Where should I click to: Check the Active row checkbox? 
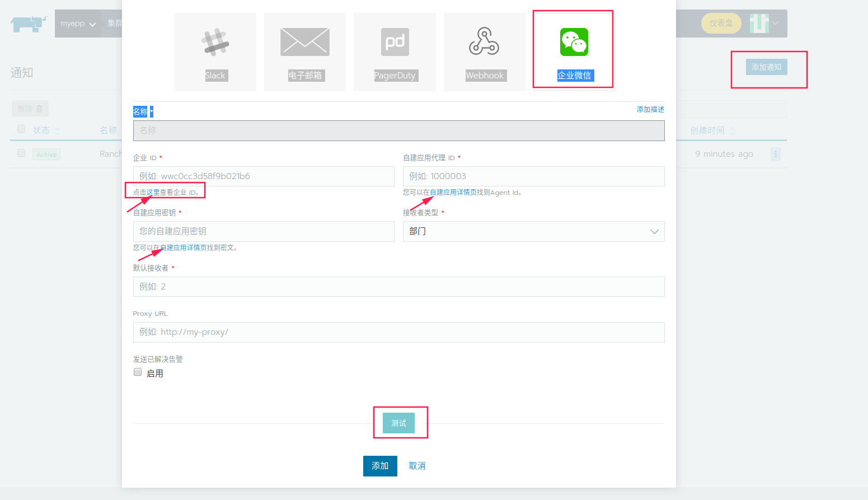[x=21, y=153]
